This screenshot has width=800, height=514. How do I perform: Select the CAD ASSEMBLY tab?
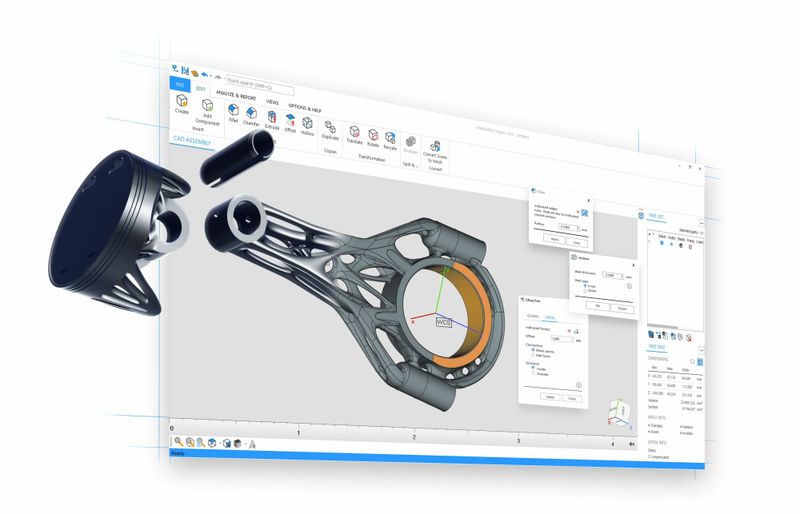(192, 140)
